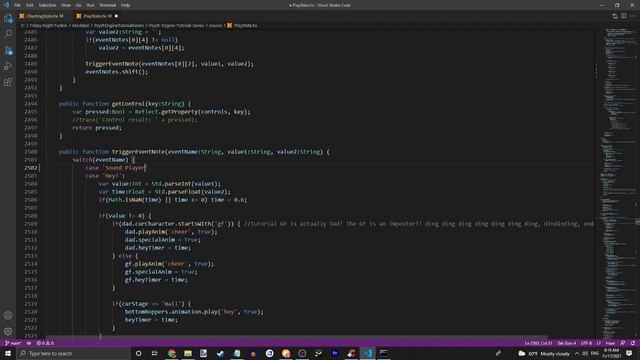This screenshot has height=360, width=640.
Task: Click line number 2494 in the gutter
Action: (x=31, y=104)
